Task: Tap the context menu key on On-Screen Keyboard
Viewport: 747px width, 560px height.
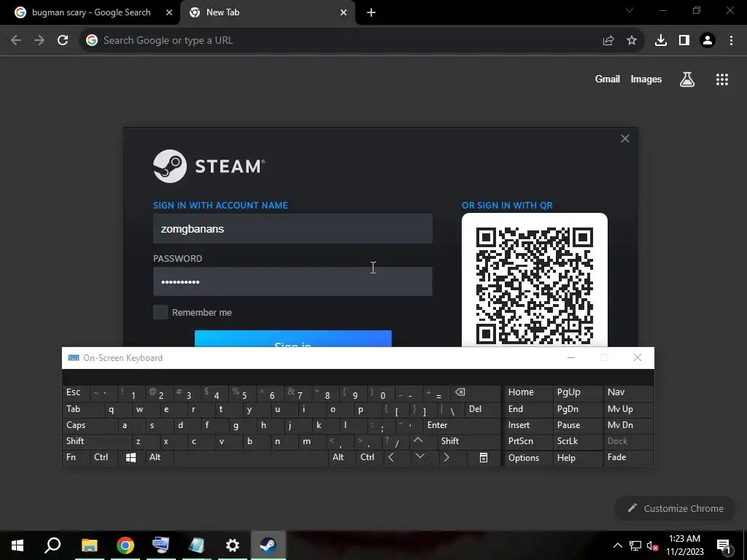Action: click(x=484, y=458)
